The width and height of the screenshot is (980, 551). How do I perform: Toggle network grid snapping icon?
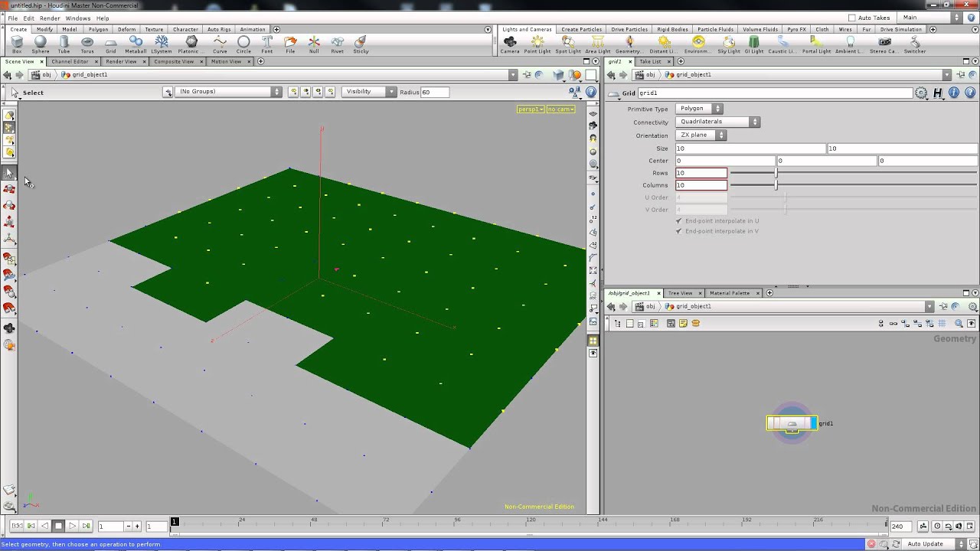(x=942, y=324)
